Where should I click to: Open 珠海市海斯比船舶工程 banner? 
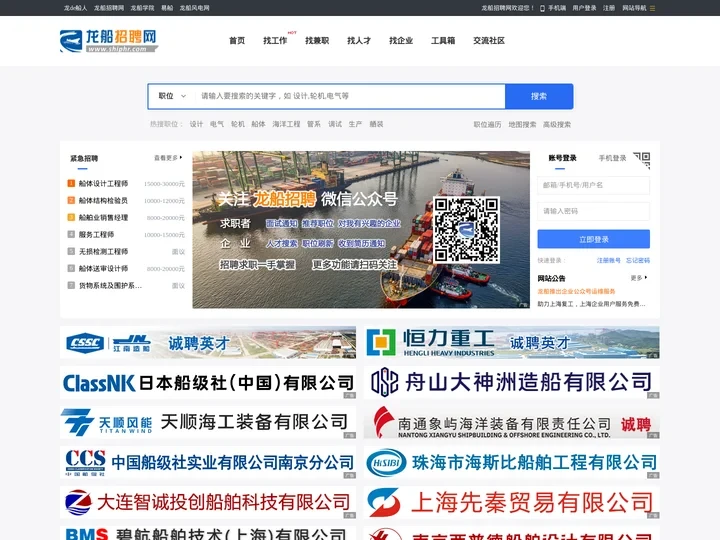(512, 462)
